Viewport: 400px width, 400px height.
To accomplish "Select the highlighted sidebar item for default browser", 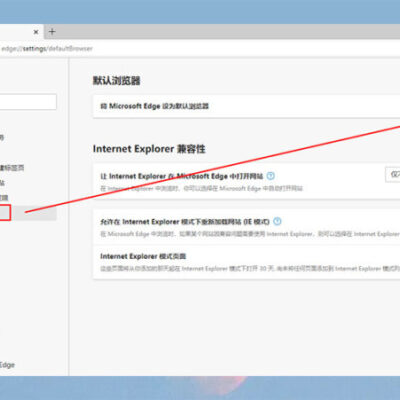I will pyautogui.click(x=28, y=213).
